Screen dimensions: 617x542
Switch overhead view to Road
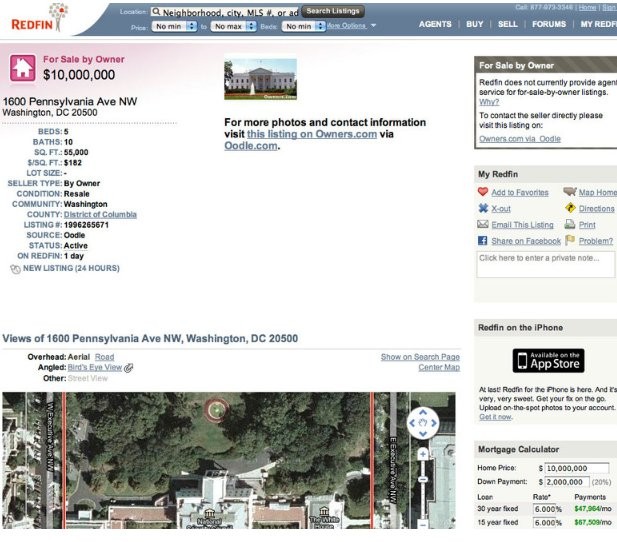tap(104, 357)
